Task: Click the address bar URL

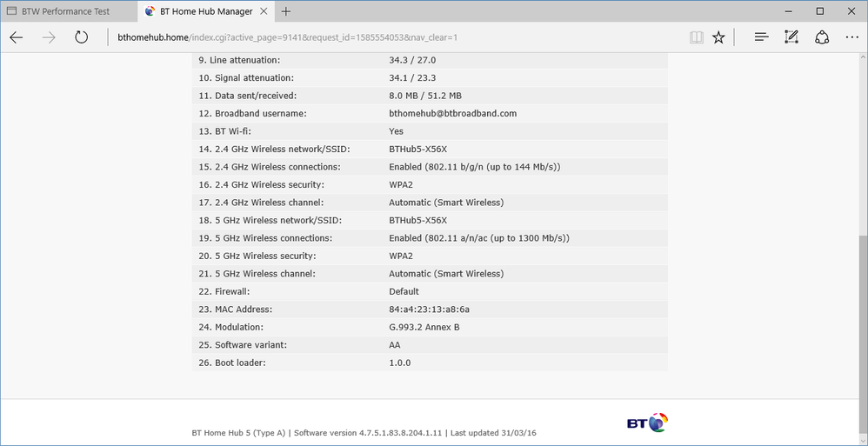Action: (287, 37)
